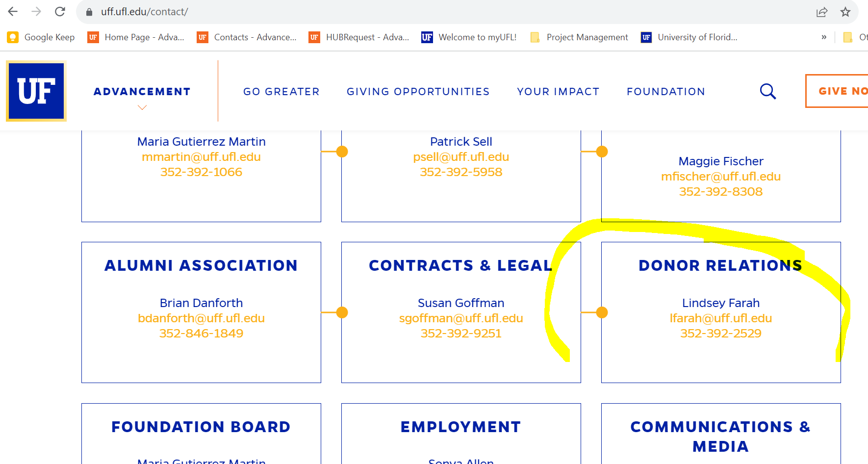Expand the Advancement dropdown chevron
Screen dimensions: 868x464
coord(142,107)
